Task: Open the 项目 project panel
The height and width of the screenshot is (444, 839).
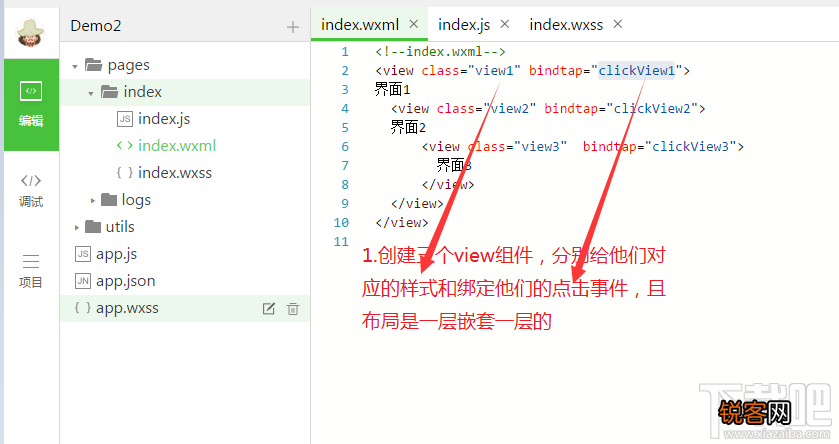Action: [30, 270]
